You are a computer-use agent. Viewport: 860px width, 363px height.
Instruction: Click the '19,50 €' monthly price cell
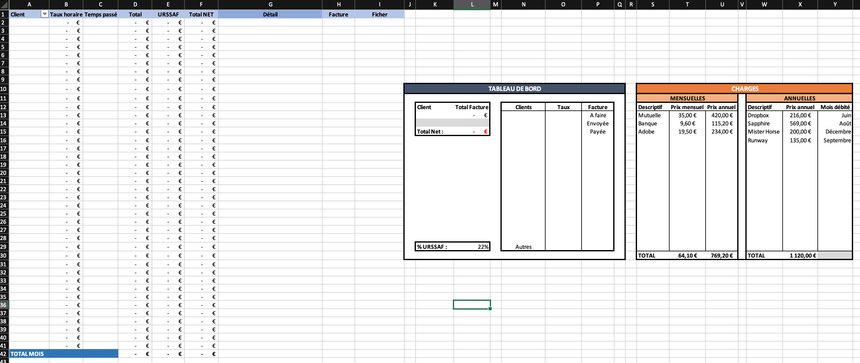[x=687, y=132]
